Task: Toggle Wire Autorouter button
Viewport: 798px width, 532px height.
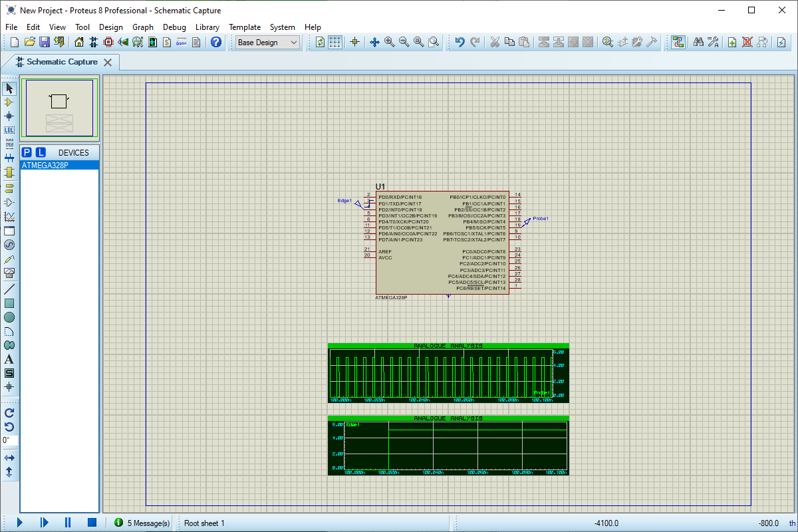Action: 678,43
